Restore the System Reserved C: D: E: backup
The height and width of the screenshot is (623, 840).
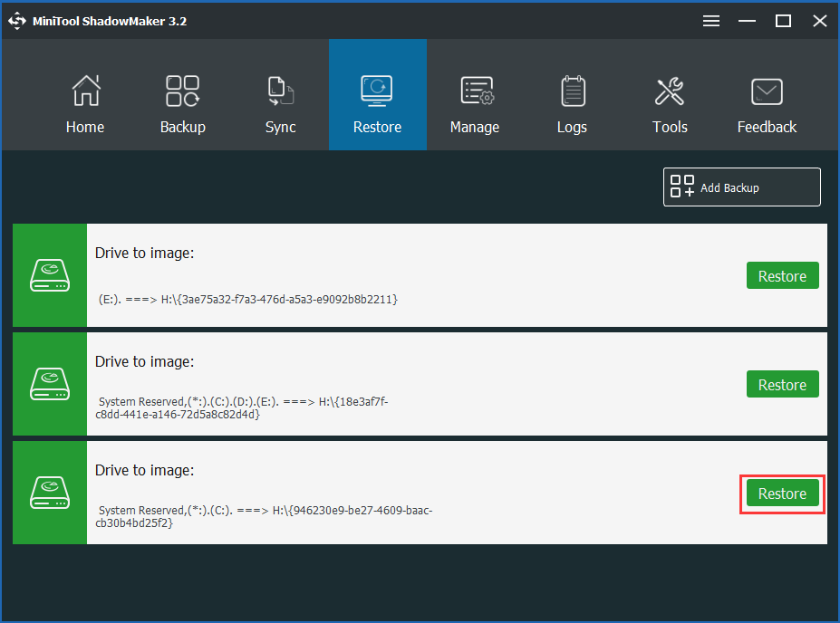[x=782, y=385]
